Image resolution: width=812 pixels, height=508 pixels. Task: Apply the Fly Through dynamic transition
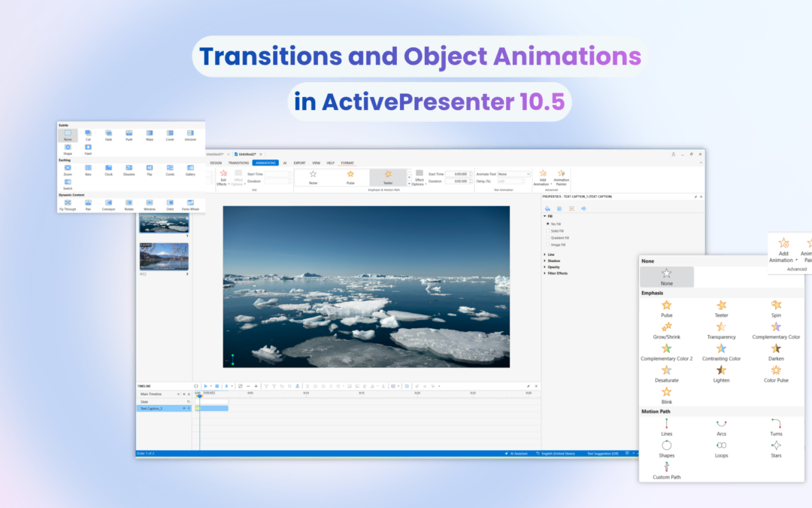point(68,205)
